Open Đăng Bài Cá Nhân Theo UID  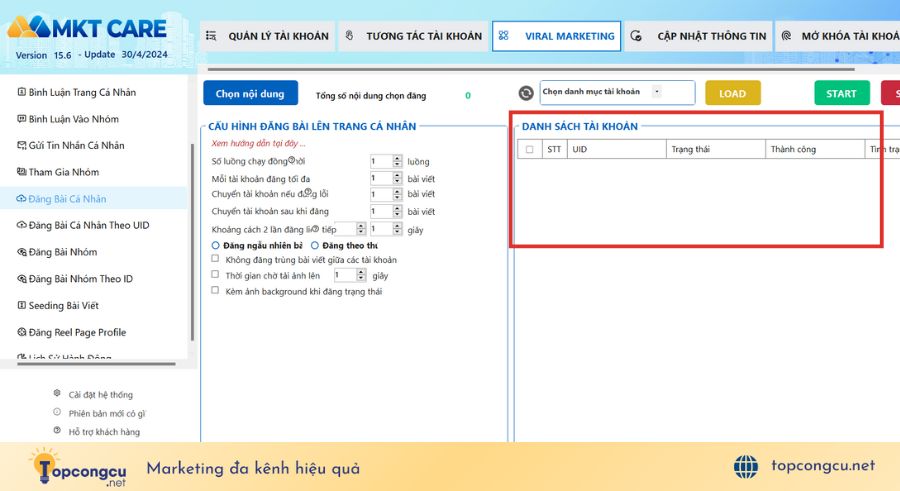tap(83, 225)
